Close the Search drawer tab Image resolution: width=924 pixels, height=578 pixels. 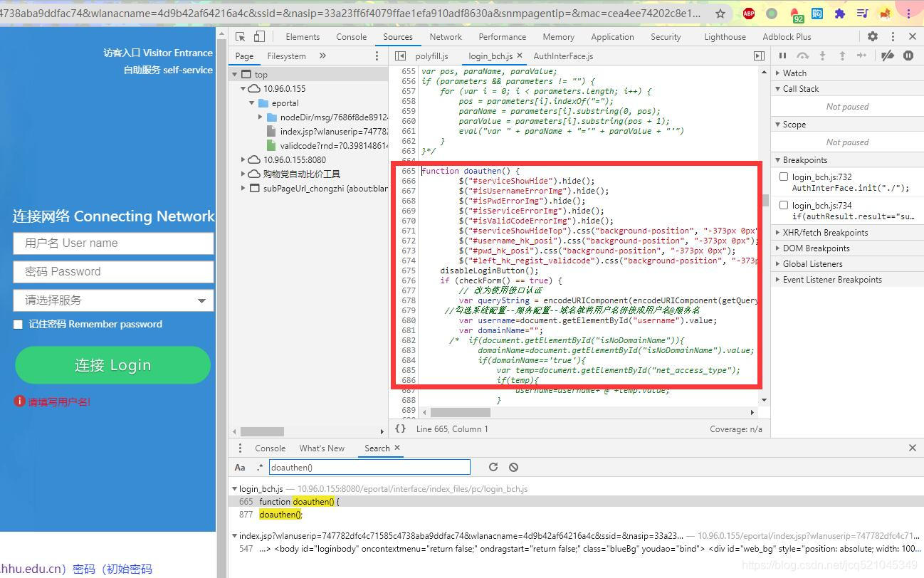point(397,448)
